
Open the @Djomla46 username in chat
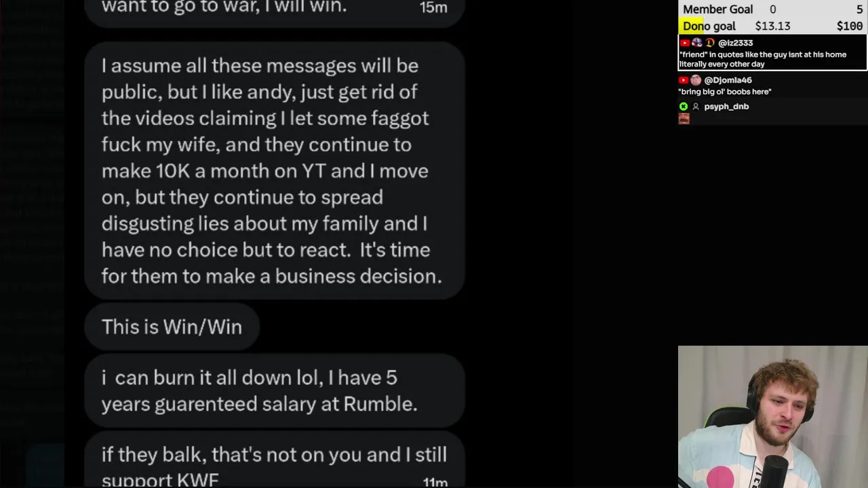click(728, 80)
